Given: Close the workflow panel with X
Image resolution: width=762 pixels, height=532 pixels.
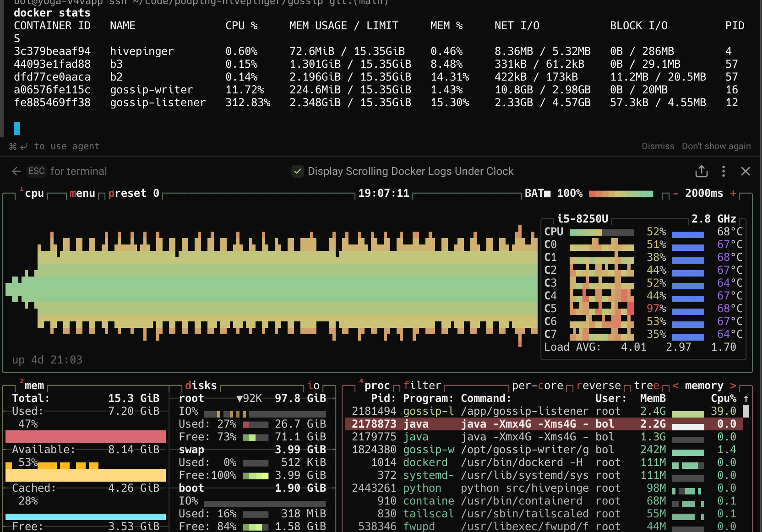Looking at the screenshot, I should coord(745,171).
